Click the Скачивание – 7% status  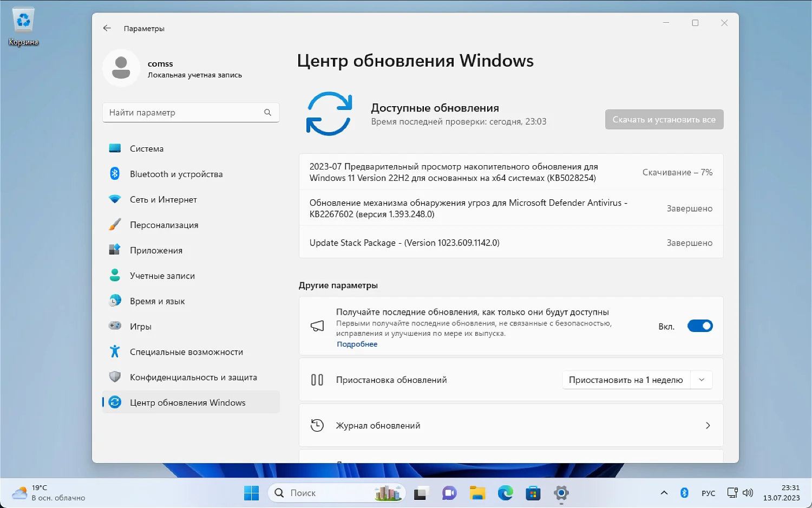[x=677, y=172]
